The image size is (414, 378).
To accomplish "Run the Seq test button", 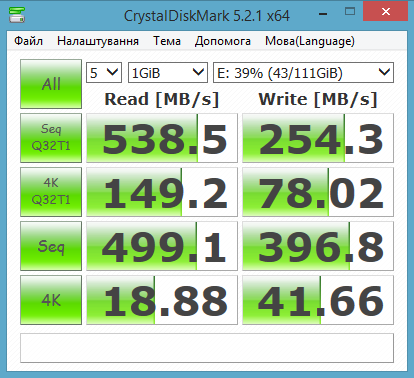I will 51,246.
